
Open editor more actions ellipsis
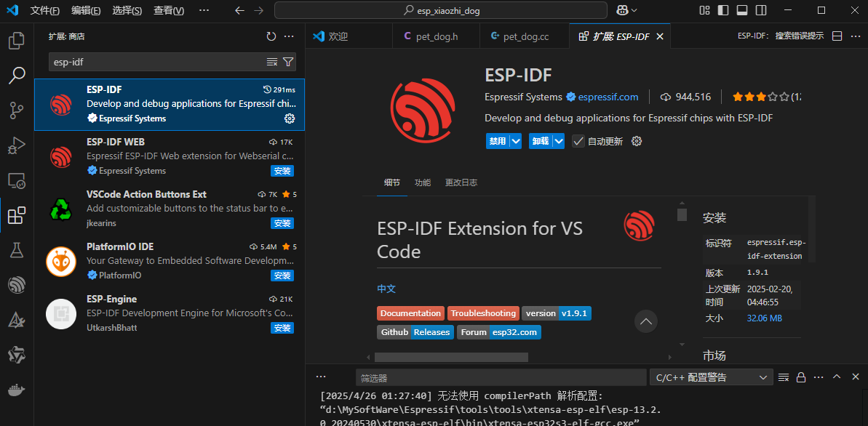pyautogui.click(x=856, y=36)
